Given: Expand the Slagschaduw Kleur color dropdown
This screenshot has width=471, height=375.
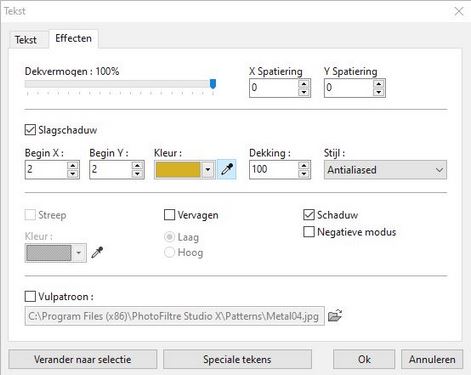Looking at the screenshot, I should point(208,170).
